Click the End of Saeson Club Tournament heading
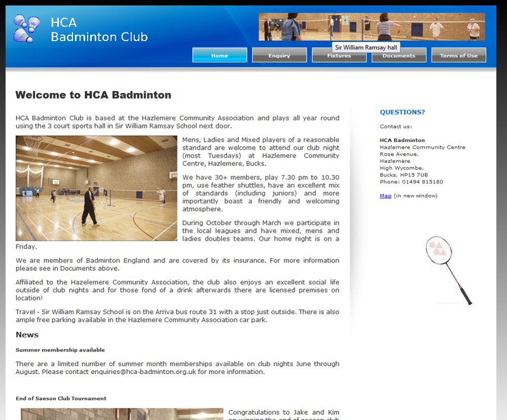507x420 pixels. click(61, 398)
